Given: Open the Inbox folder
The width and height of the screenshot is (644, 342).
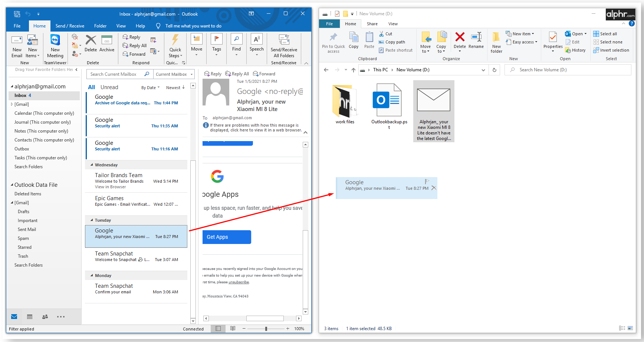Looking at the screenshot, I should point(44,95).
